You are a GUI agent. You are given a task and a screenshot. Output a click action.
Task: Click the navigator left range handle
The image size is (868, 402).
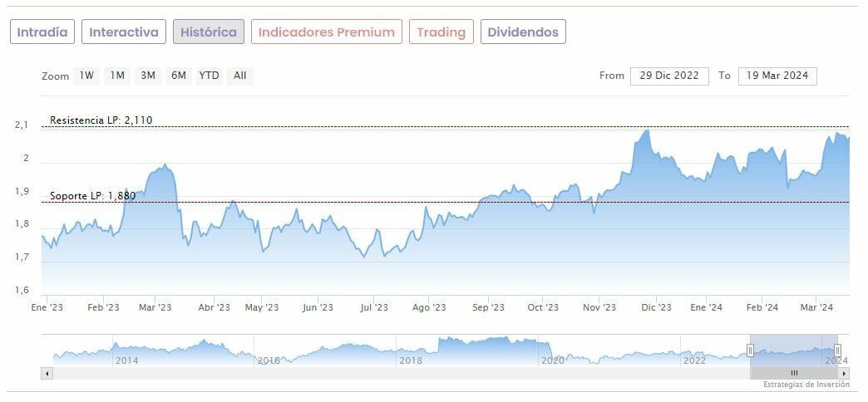(x=750, y=351)
